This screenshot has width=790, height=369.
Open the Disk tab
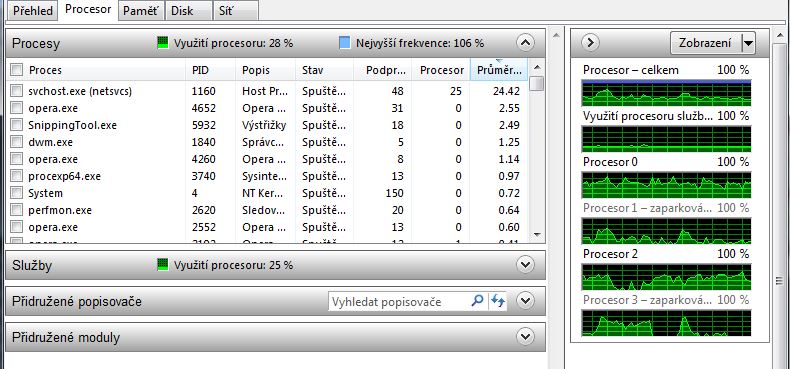(x=189, y=11)
